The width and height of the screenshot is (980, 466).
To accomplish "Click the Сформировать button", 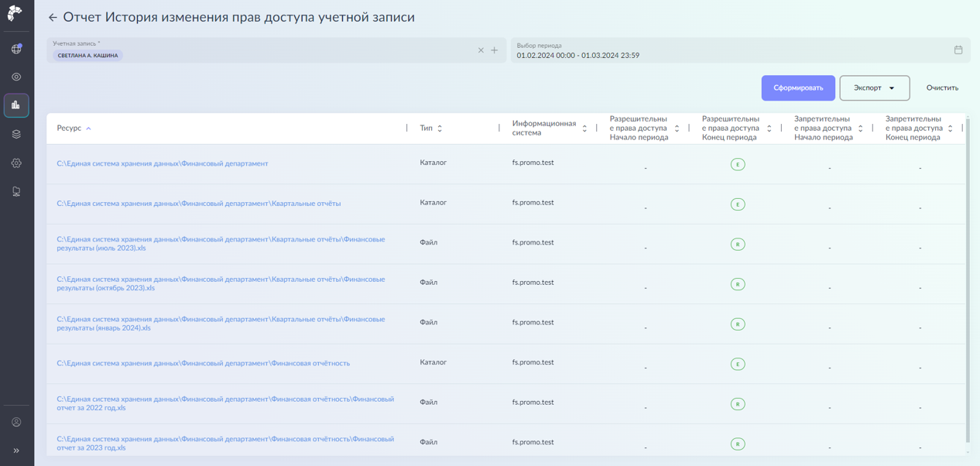I will point(797,88).
